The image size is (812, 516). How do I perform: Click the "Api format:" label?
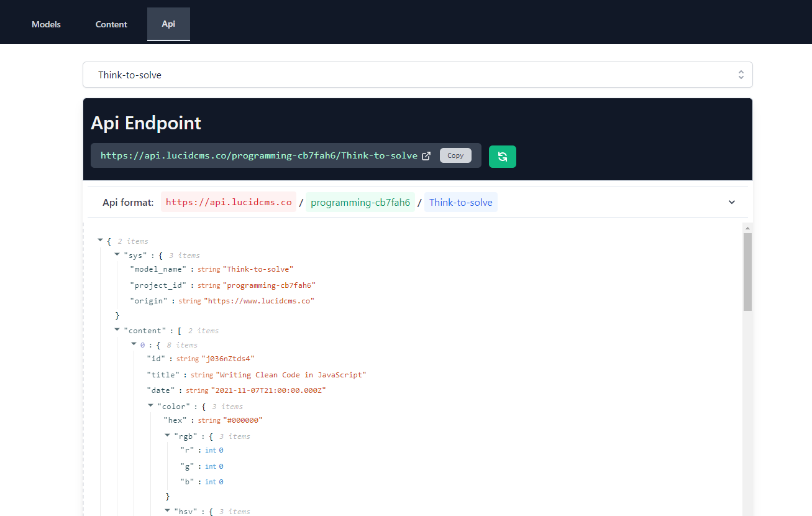point(128,202)
